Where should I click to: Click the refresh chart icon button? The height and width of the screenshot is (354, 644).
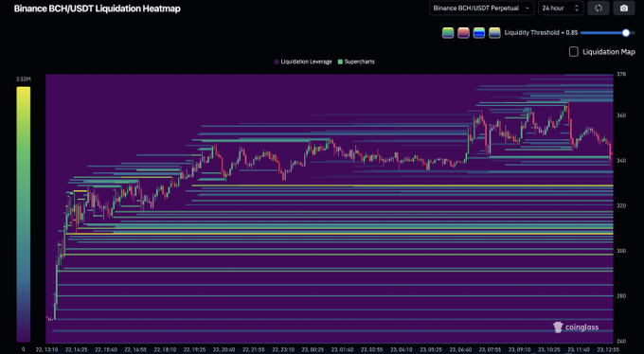click(598, 9)
